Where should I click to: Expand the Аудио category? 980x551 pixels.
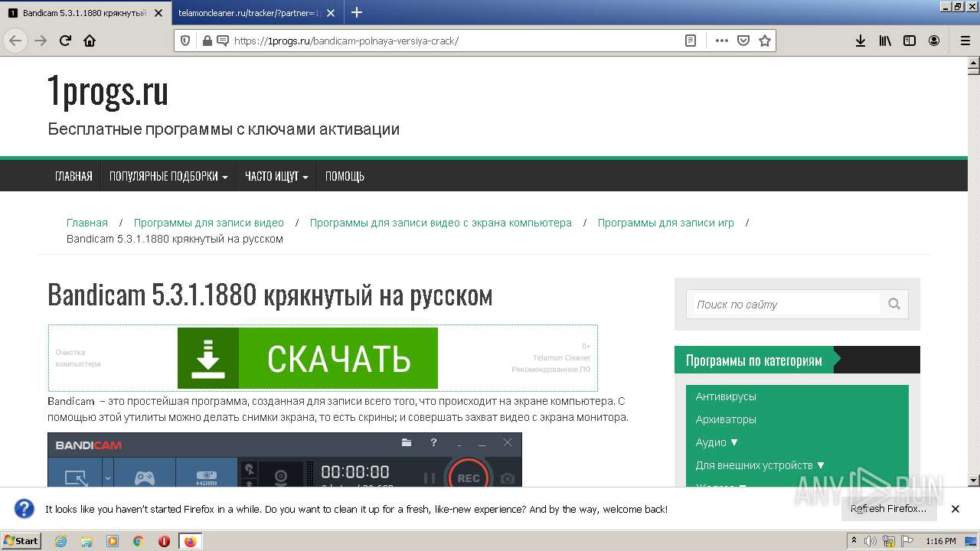click(x=717, y=442)
